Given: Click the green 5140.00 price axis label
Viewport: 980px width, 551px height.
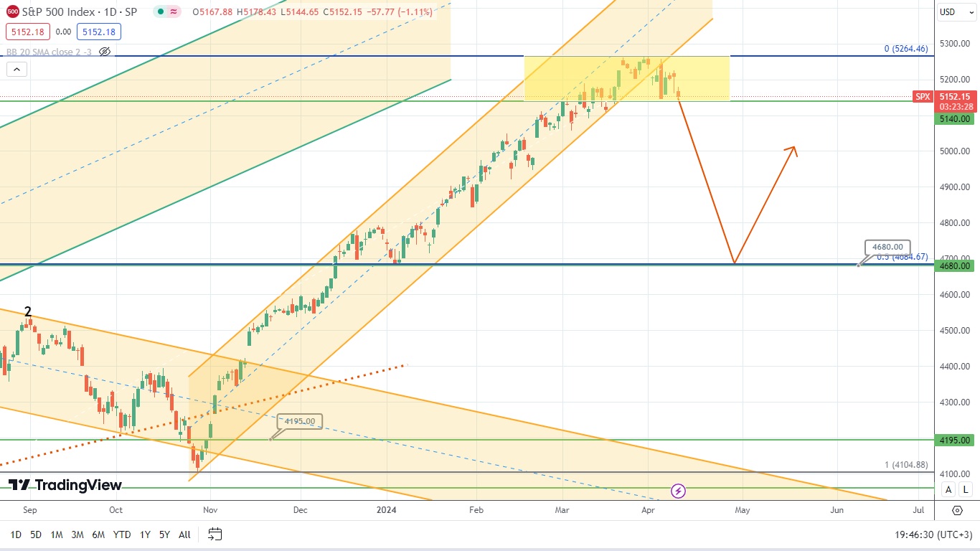Looking at the screenshot, I should pyautogui.click(x=956, y=118).
